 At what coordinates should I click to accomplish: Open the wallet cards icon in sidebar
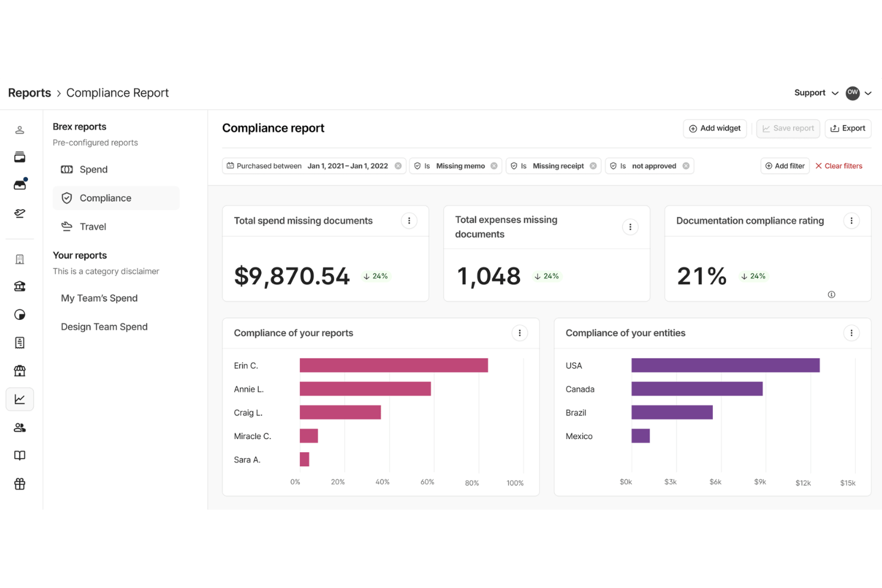pyautogui.click(x=20, y=157)
